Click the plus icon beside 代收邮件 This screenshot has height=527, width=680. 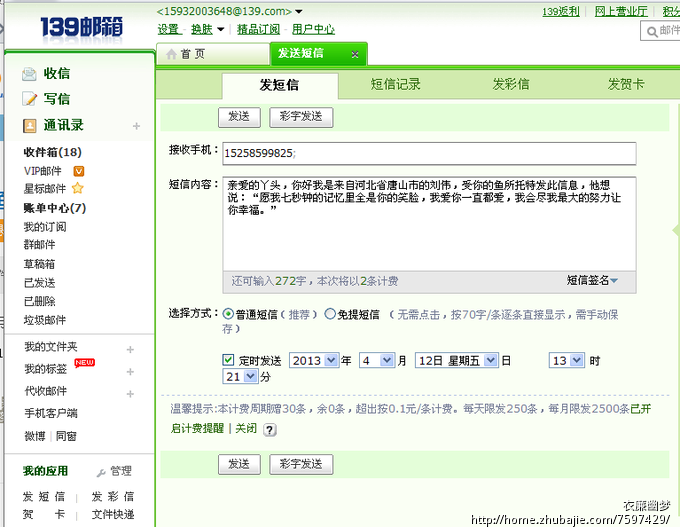tap(130, 394)
